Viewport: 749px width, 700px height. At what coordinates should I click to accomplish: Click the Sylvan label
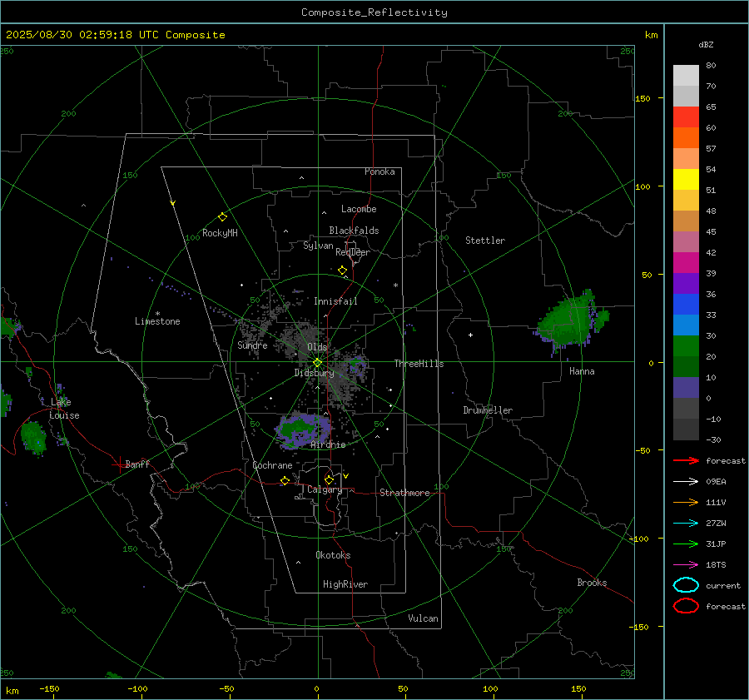pyautogui.click(x=318, y=246)
